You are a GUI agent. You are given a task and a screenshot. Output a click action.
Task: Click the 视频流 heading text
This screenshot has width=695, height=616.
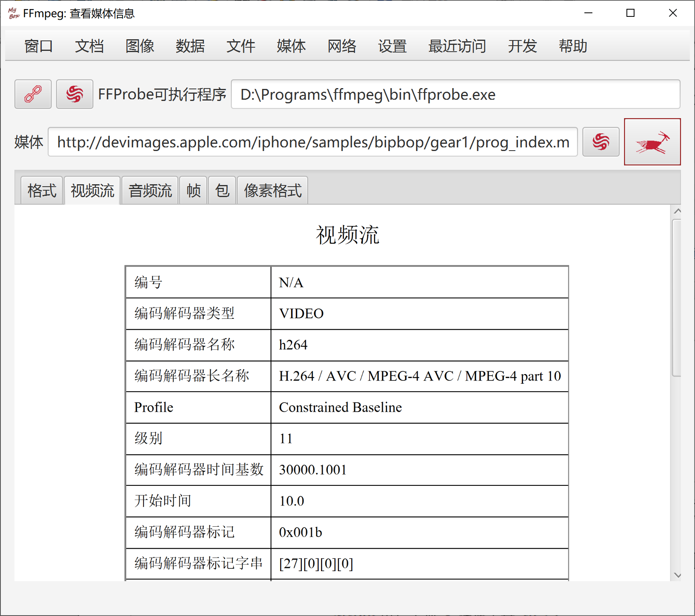point(347,235)
